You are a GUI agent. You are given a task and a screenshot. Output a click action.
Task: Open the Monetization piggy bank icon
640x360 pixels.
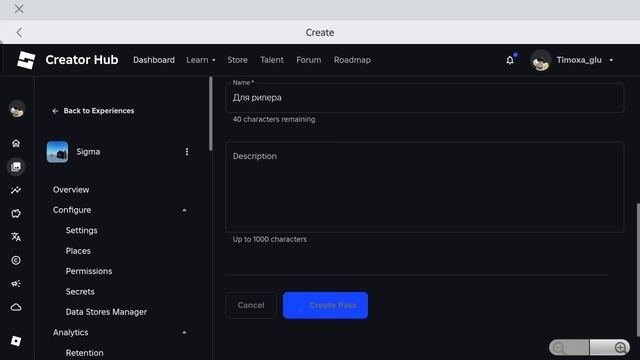[16, 213]
